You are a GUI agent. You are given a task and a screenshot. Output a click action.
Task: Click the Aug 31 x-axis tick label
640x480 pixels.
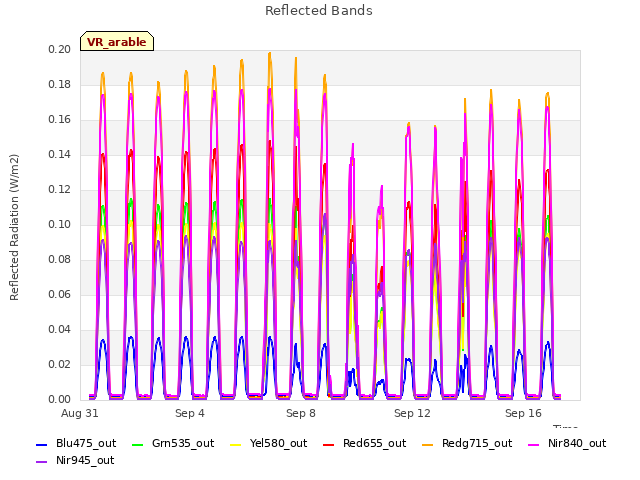[80, 413]
